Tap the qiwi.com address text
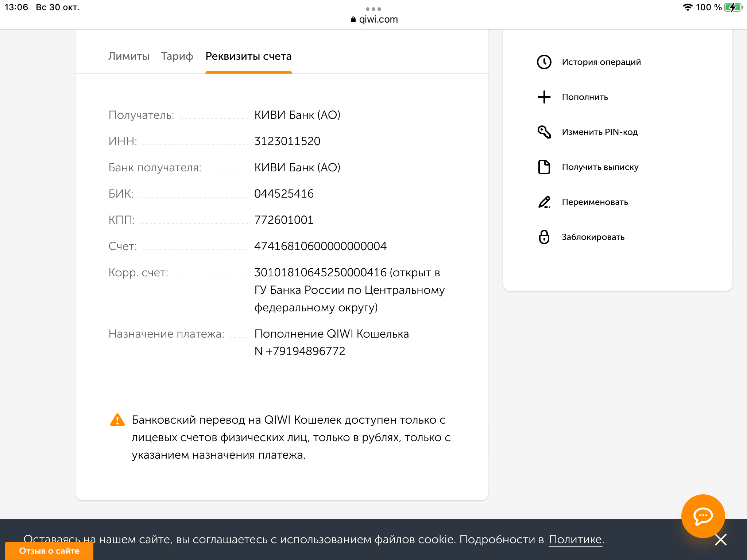The image size is (747, 560). pyautogui.click(x=378, y=19)
